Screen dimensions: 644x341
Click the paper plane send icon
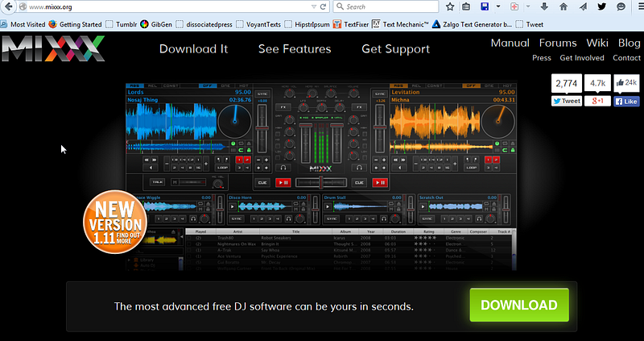click(x=583, y=6)
